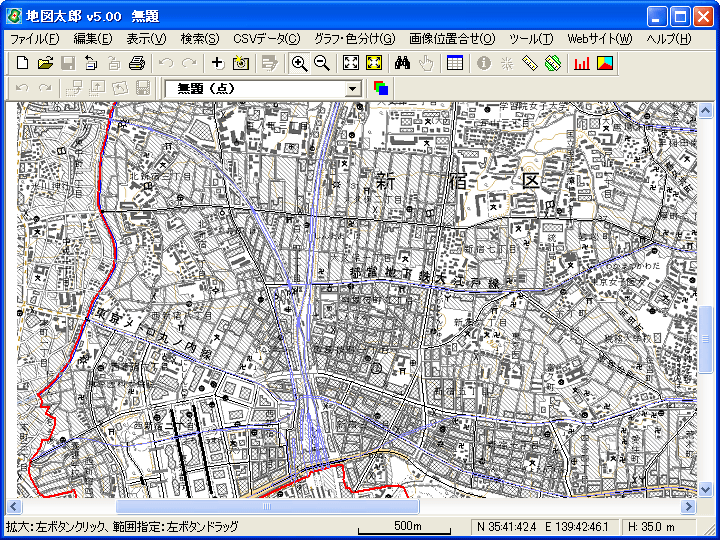Expand the 無題（点） layer dropdown

(352, 89)
